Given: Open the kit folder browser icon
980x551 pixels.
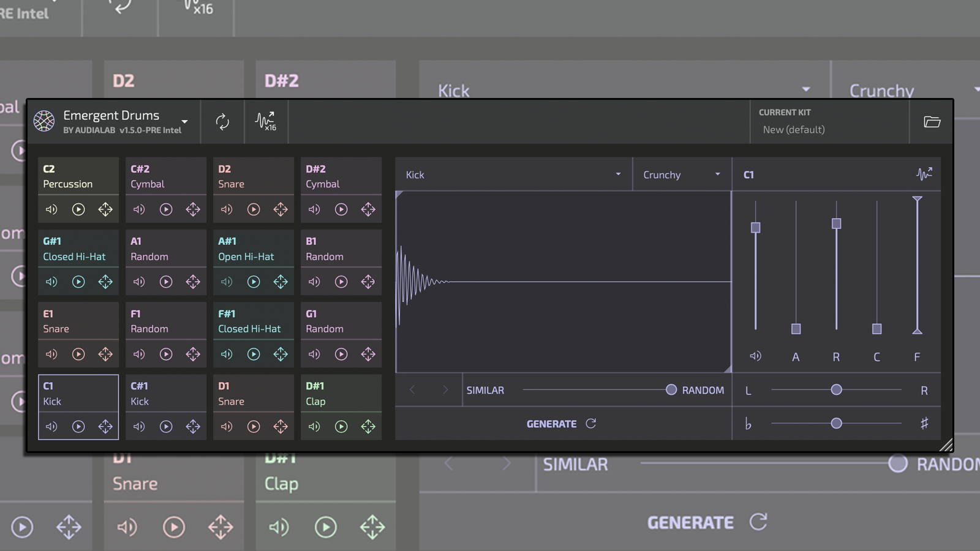Looking at the screenshot, I should coord(932,122).
